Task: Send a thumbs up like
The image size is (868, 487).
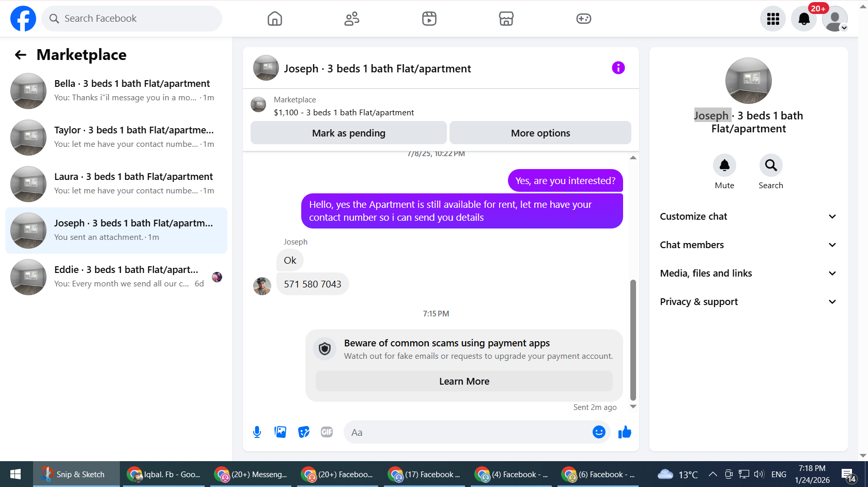Action: pos(625,432)
